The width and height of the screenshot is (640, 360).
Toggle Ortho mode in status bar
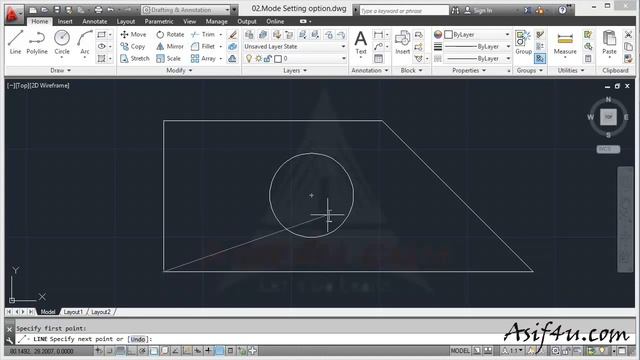(x=131, y=351)
